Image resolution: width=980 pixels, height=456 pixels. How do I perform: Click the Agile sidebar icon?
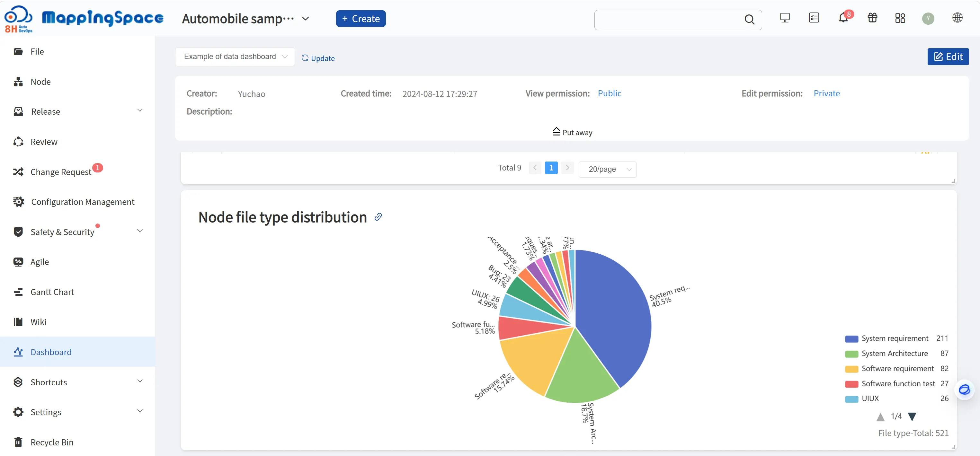pyautogui.click(x=18, y=262)
